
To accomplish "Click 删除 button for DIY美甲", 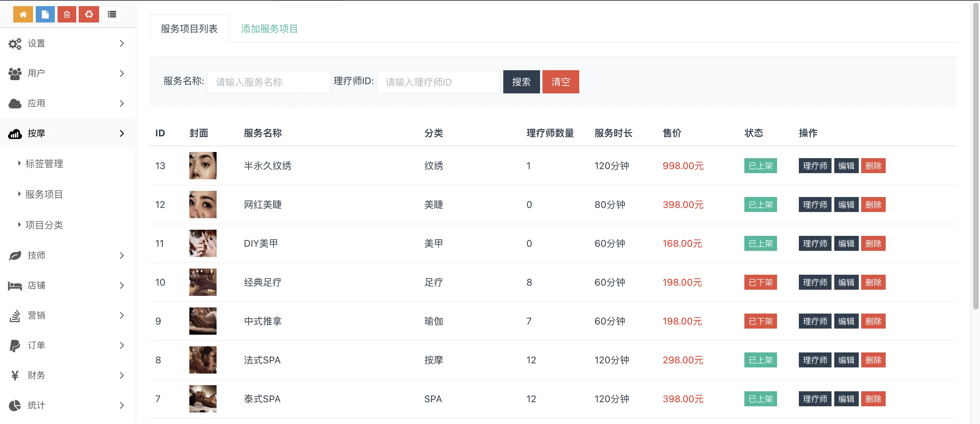I will 873,243.
